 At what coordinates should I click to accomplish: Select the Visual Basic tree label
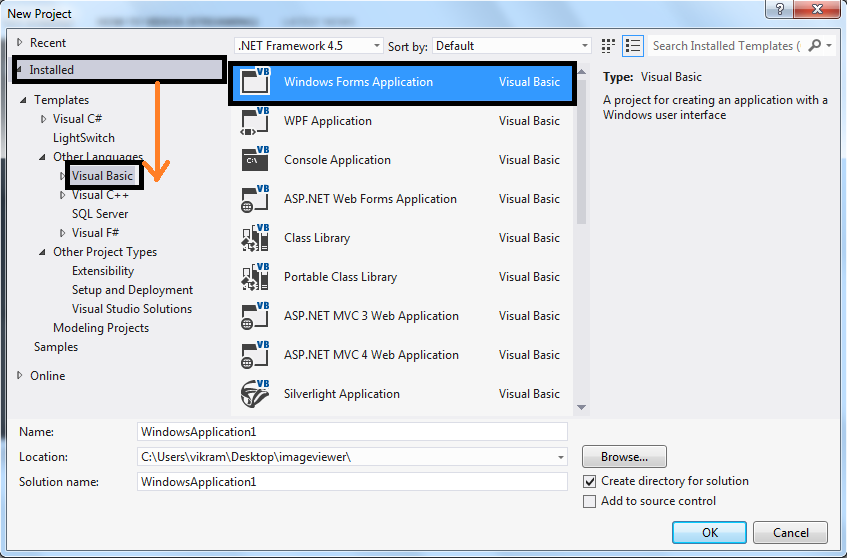[x=102, y=176]
